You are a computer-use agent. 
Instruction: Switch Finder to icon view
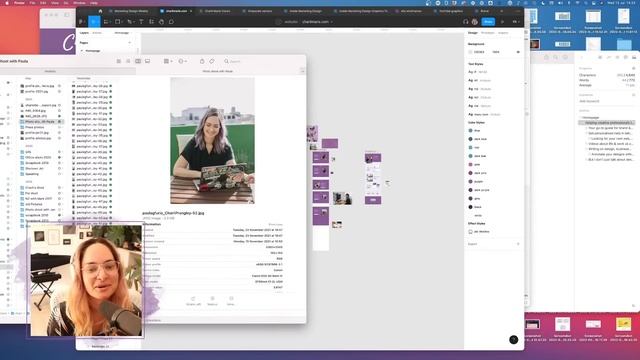pos(119,61)
